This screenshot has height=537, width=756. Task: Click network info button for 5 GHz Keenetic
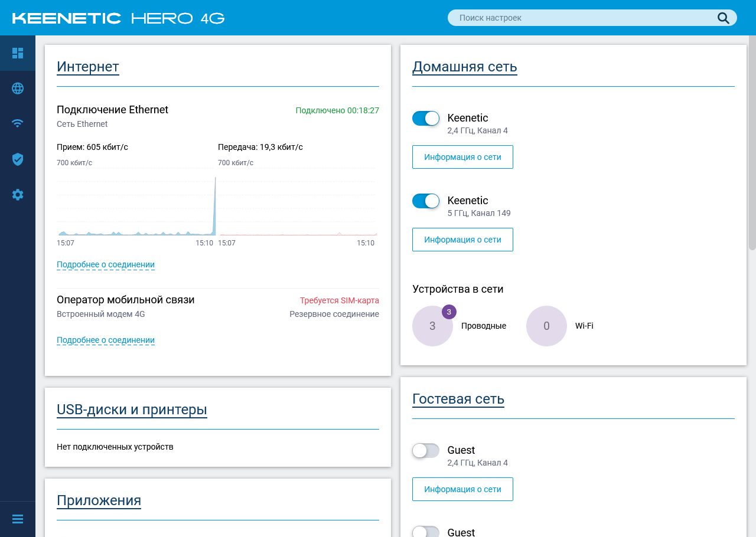(x=462, y=240)
